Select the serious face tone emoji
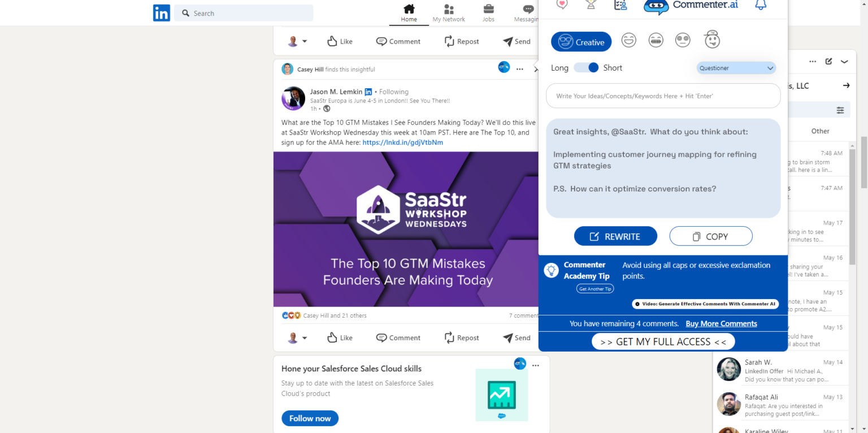The width and height of the screenshot is (868, 433). coord(683,40)
